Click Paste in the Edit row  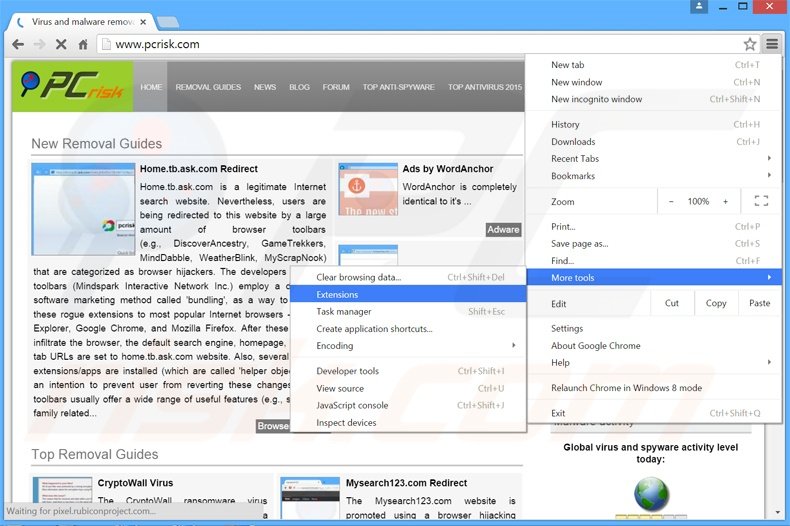pyautogui.click(x=759, y=303)
